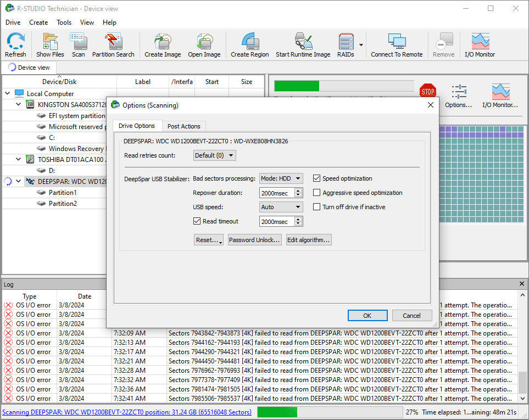Screen dimensions: 529x420
Task: Collapse the TOSHIBA disk node
Action: coord(19,159)
